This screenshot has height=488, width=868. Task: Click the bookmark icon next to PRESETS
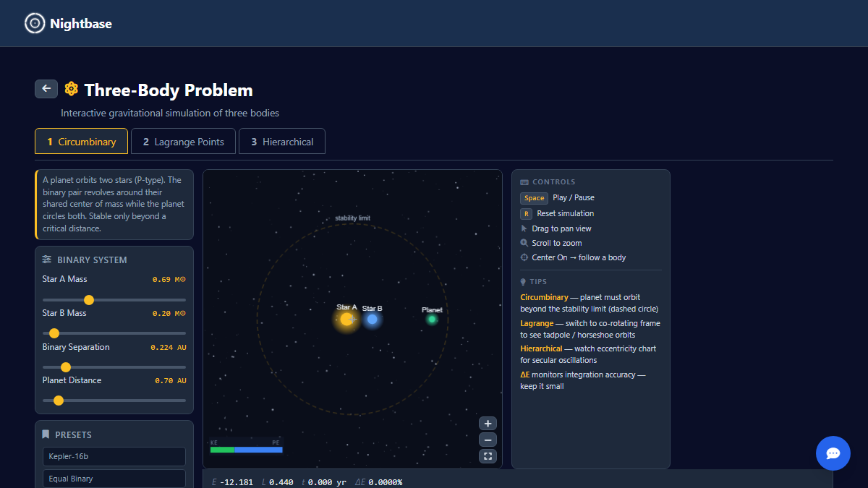pyautogui.click(x=45, y=434)
